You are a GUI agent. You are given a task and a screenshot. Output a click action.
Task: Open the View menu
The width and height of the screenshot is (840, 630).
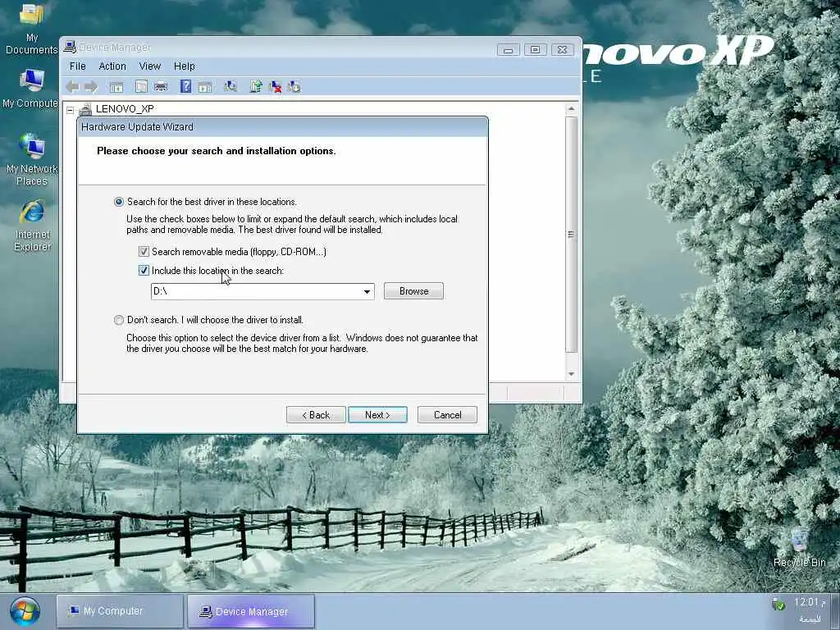coord(150,66)
